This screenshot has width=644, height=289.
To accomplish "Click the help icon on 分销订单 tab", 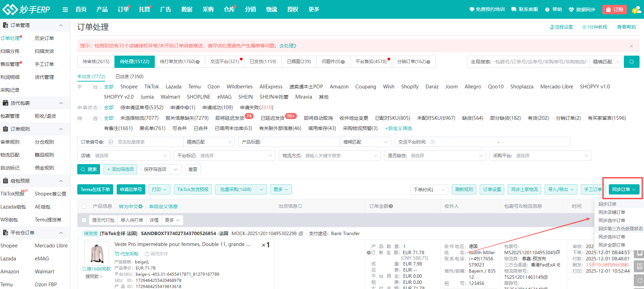I will 428,62.
